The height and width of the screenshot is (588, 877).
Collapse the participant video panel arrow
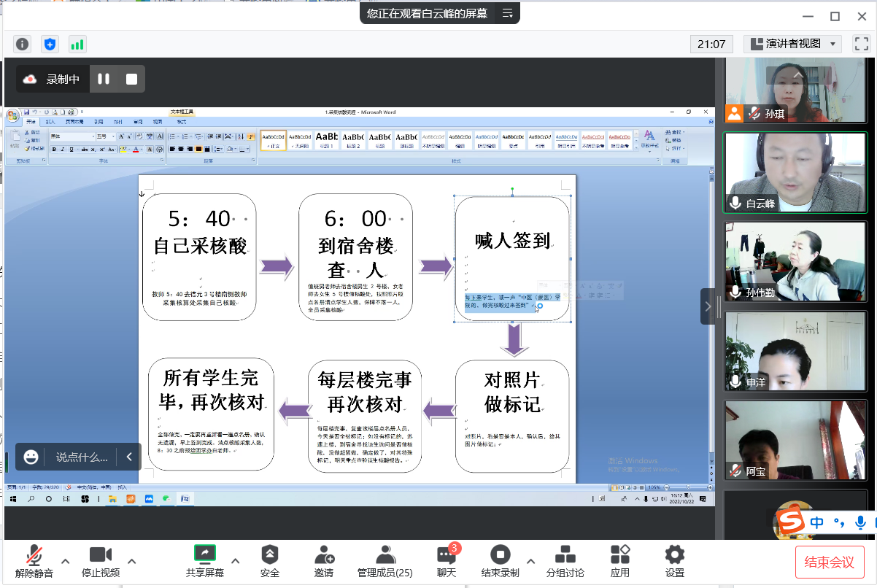(x=707, y=306)
